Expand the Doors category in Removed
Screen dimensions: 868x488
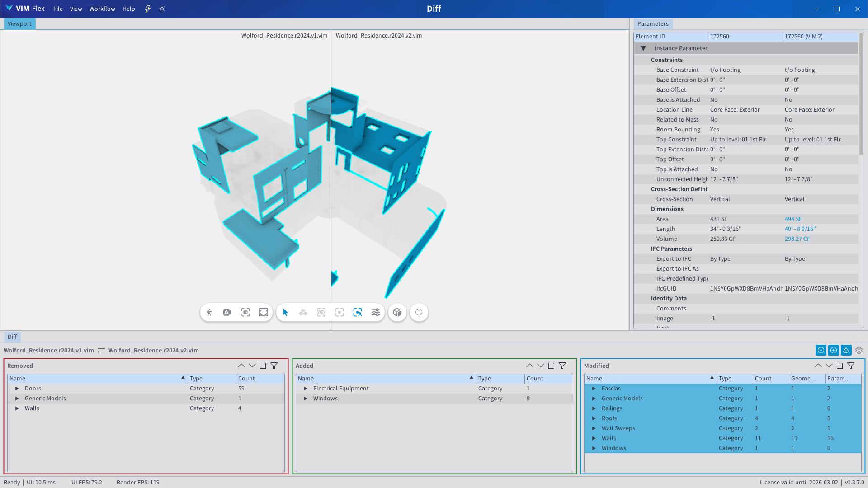click(17, 389)
